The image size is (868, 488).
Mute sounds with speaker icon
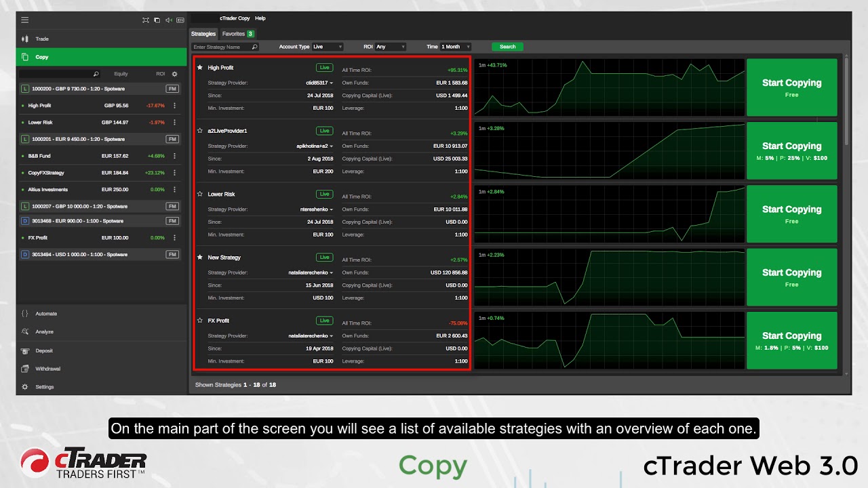tap(168, 20)
